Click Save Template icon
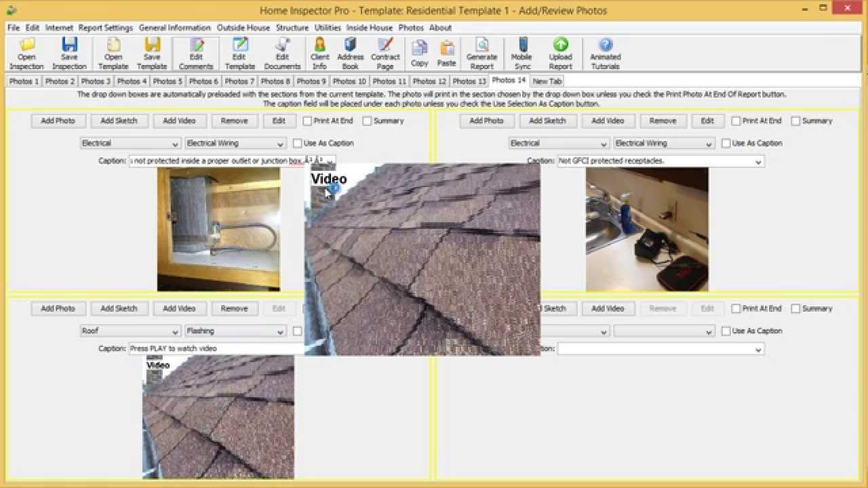This screenshot has height=488, width=868. (x=152, y=54)
